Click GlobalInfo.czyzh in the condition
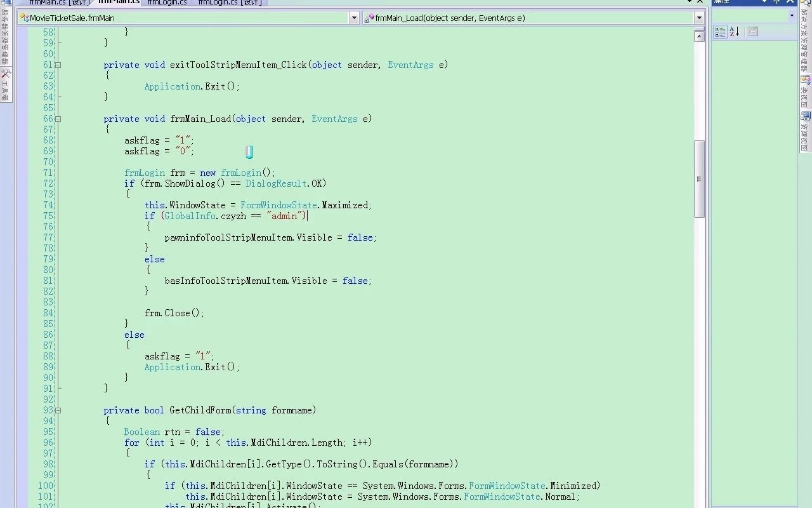This screenshot has width=812, height=508. click(x=205, y=216)
